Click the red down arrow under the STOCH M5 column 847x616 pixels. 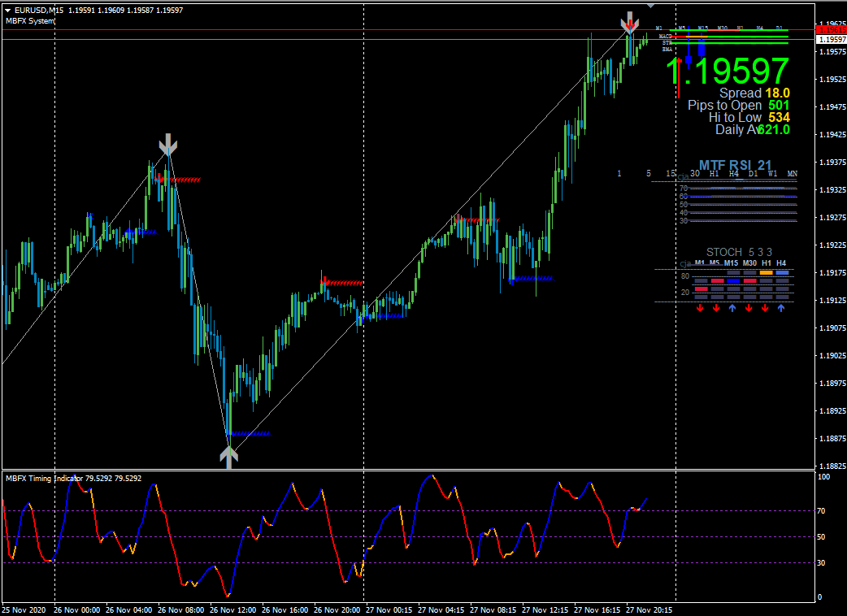[716, 308]
